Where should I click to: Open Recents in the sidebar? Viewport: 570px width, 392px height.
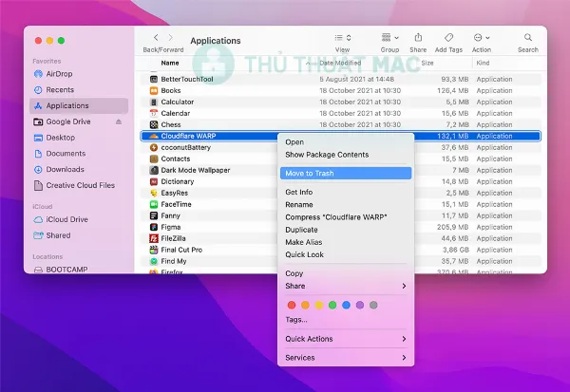[x=79, y=90]
